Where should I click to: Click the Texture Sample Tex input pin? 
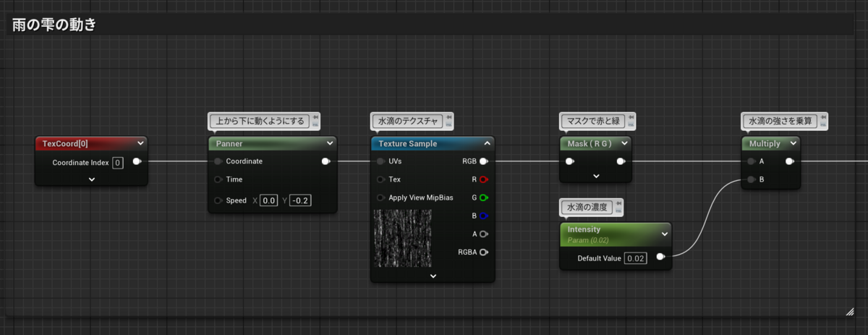point(381,179)
